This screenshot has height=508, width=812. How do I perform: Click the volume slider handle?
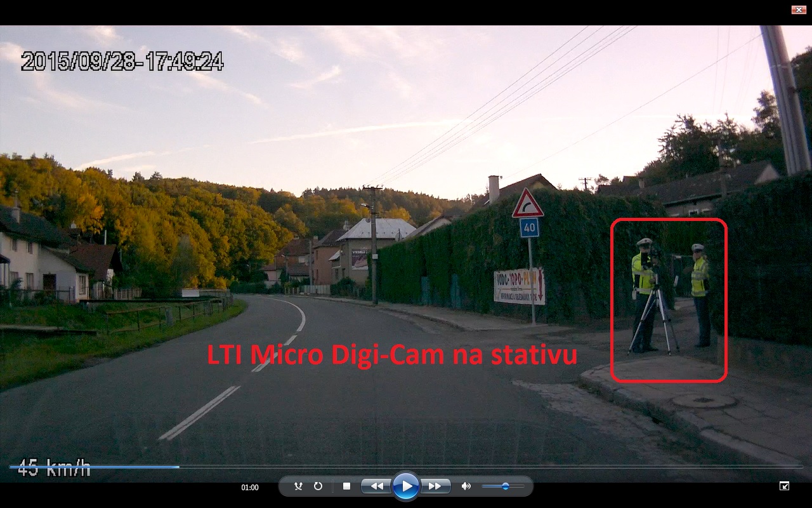point(506,486)
